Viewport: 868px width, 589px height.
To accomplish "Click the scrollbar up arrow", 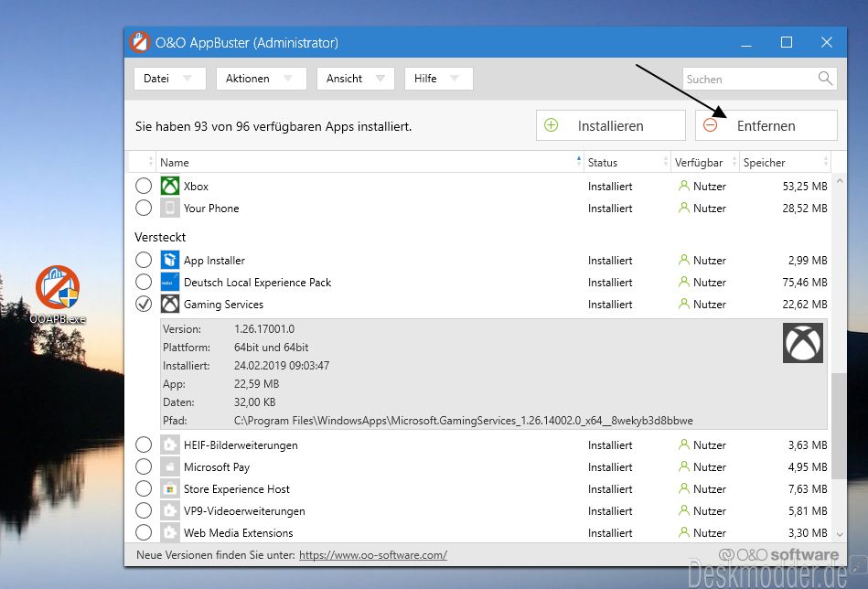I will (840, 181).
